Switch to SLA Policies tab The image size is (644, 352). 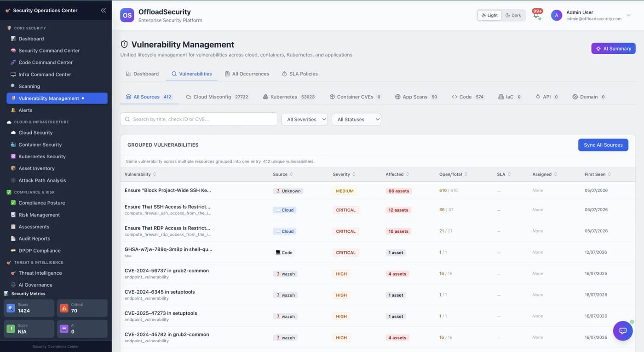[x=300, y=74]
